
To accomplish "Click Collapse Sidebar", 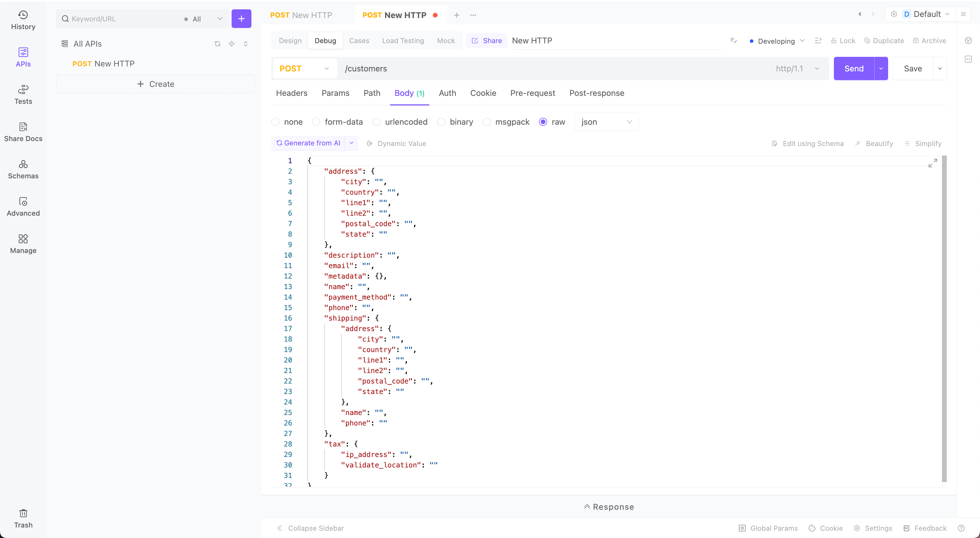I will pos(310,528).
